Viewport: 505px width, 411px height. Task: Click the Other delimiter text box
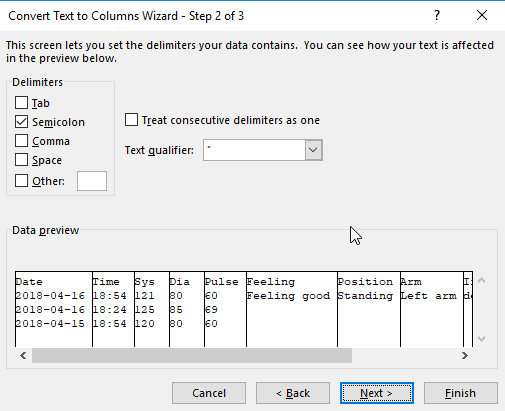point(92,181)
